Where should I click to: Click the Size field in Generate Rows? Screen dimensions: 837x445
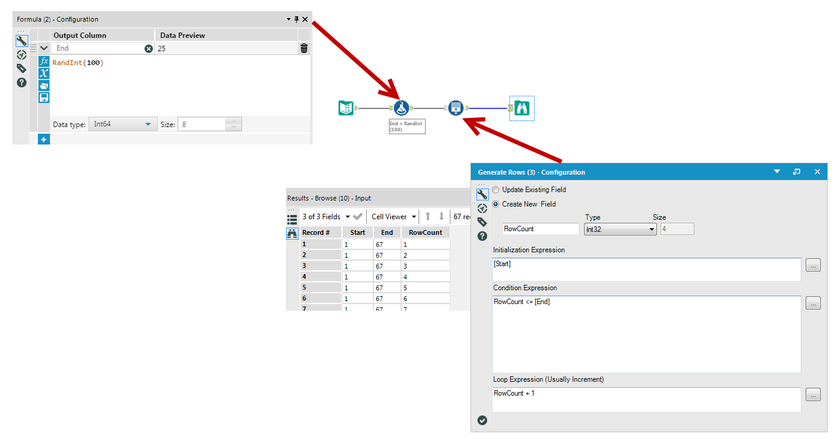(x=677, y=229)
